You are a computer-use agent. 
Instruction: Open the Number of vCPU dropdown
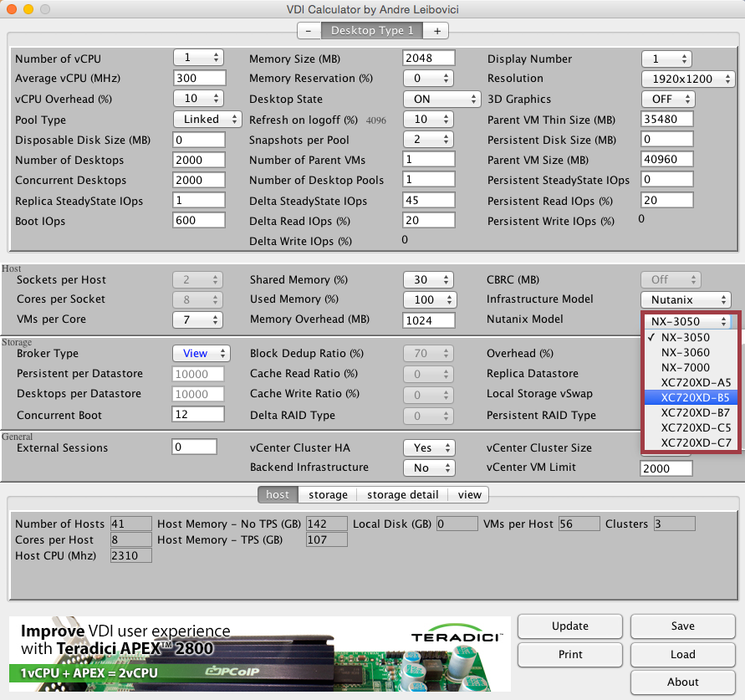pos(198,58)
